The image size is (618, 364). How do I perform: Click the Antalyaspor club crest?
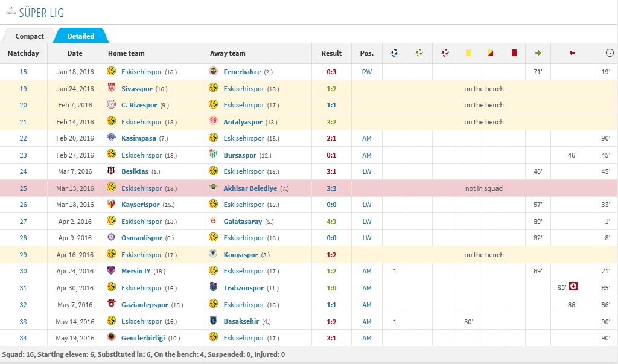coord(213,121)
